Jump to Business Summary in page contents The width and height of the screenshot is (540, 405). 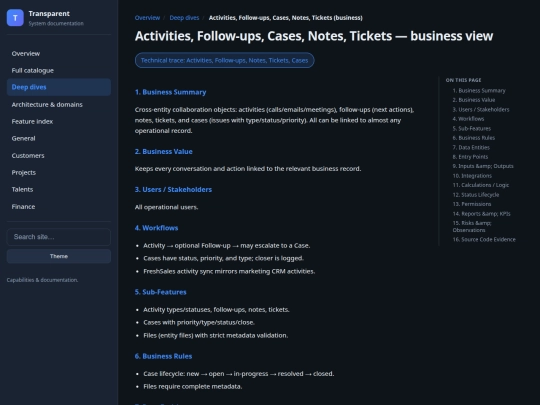(x=479, y=91)
